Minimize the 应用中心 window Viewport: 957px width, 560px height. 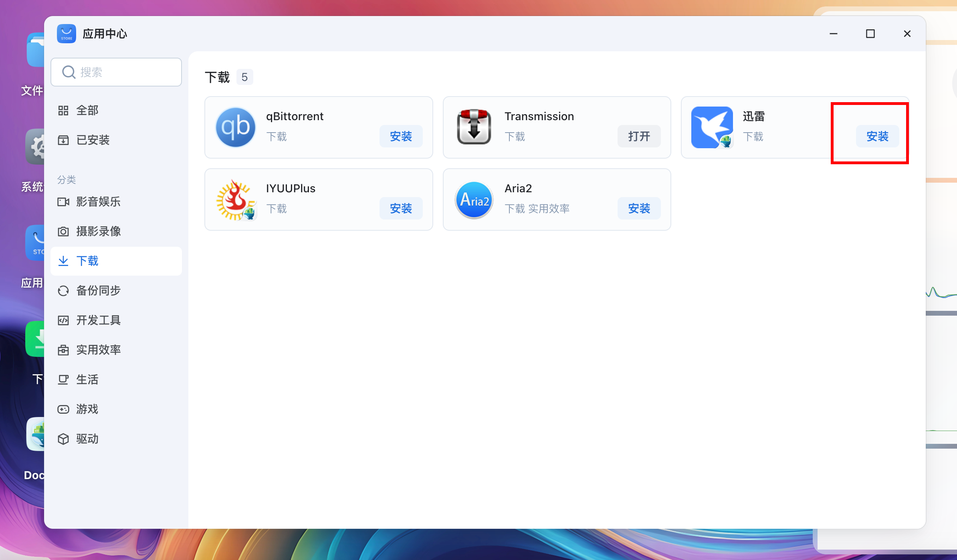834,34
